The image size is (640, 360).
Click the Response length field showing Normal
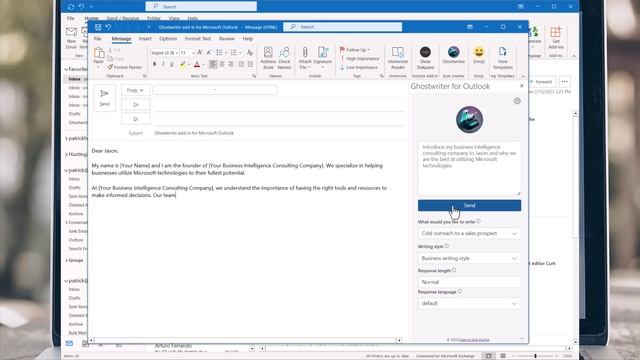469,282
